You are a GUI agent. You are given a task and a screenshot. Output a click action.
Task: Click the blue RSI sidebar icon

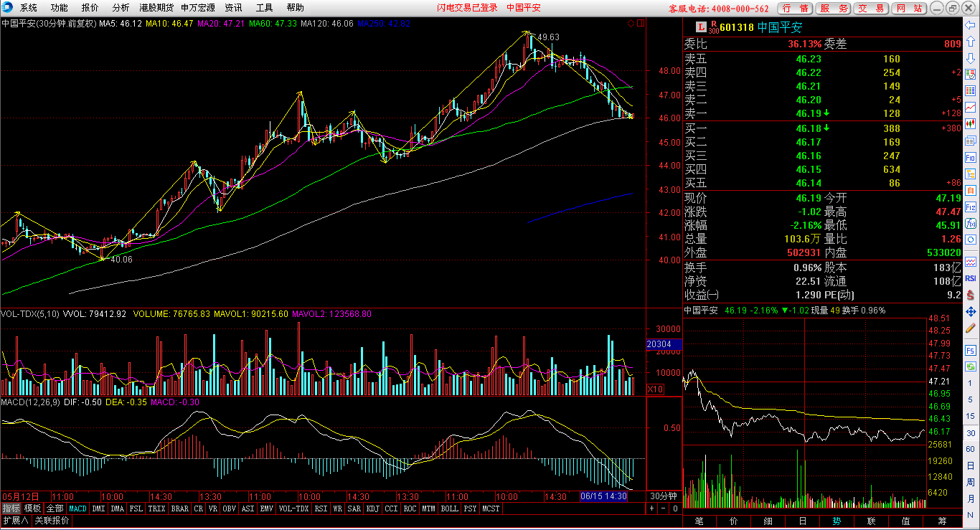coord(971,278)
